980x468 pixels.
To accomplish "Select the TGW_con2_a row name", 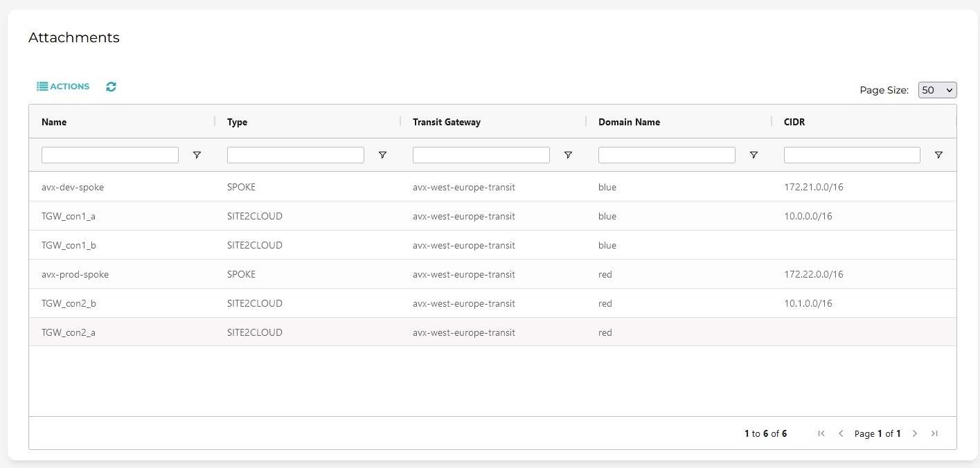I will click(x=69, y=332).
